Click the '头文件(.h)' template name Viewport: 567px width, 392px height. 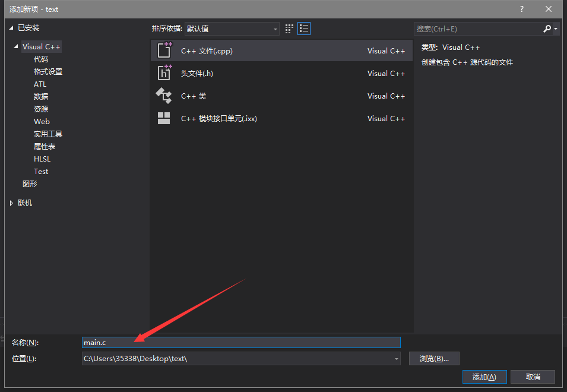[197, 74]
